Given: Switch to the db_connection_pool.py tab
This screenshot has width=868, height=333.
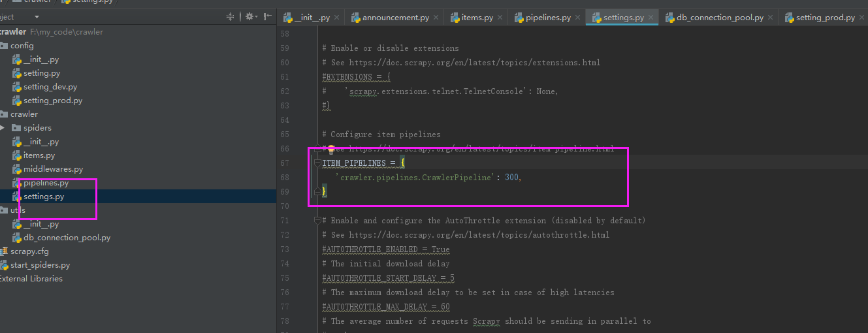Looking at the screenshot, I should [719, 18].
